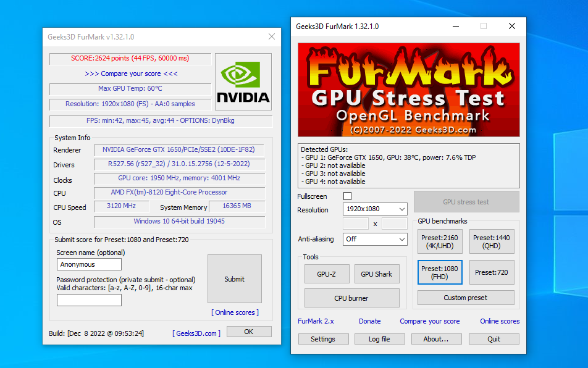Run Preset:1080 (FHD) benchmark

pyautogui.click(x=440, y=272)
